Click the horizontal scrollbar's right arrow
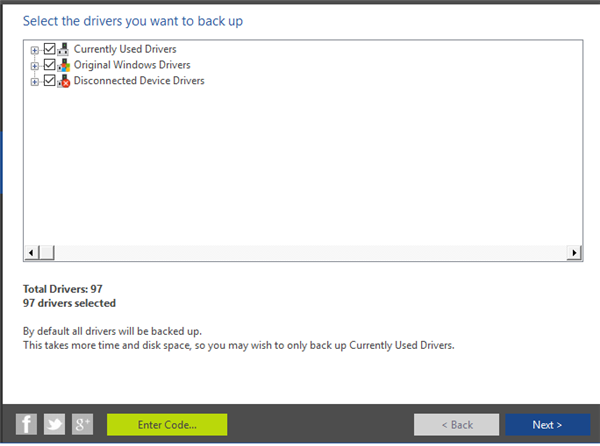 574,253
